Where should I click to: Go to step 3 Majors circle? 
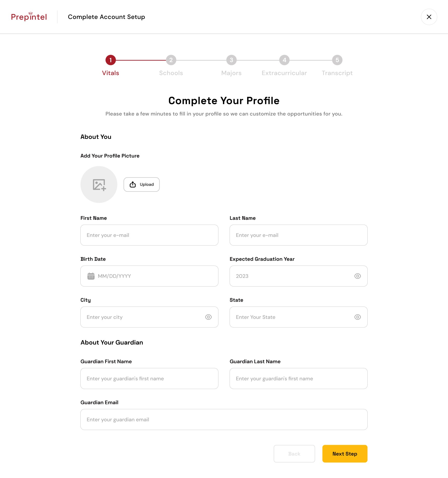click(x=232, y=60)
